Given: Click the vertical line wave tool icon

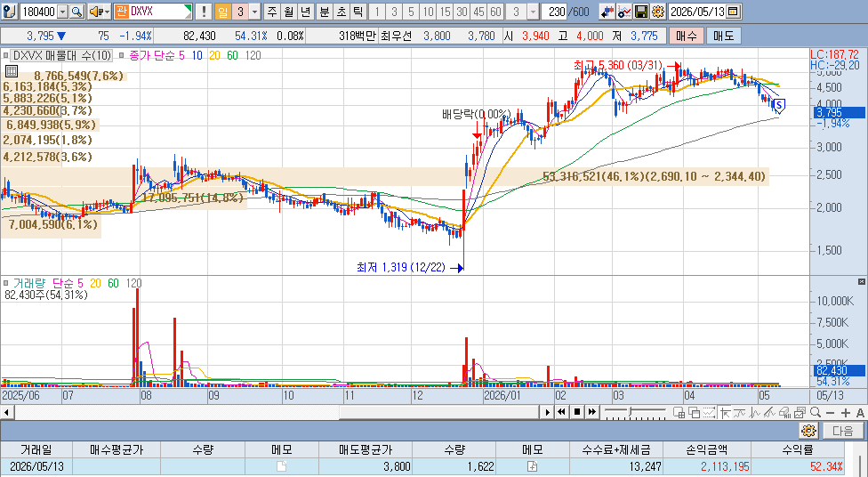Looking at the screenshot, I should 754,412.
